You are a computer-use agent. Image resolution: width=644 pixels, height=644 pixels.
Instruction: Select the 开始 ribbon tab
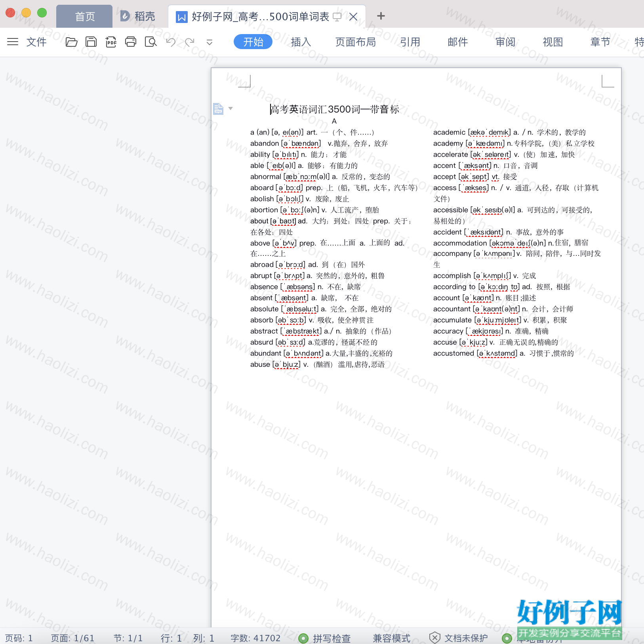[x=253, y=42]
